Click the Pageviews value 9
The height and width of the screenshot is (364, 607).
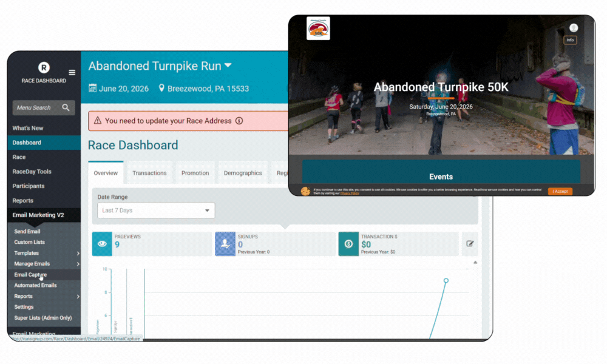click(117, 244)
